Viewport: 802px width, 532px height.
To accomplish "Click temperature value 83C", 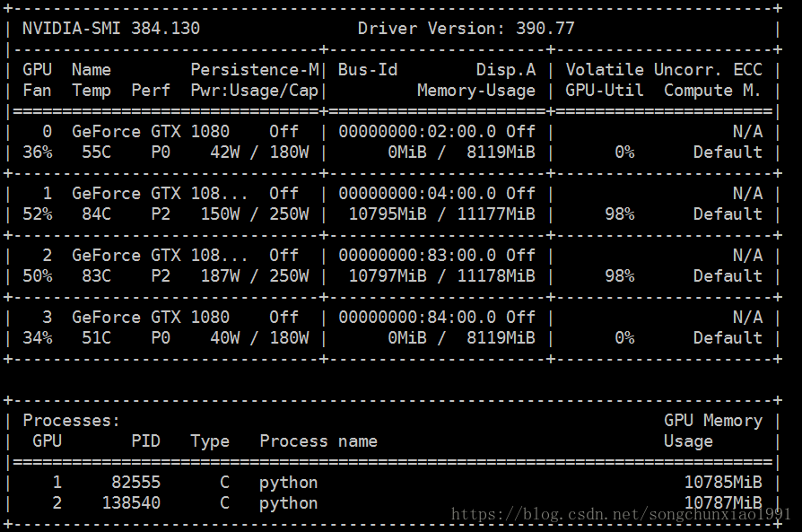I will click(x=96, y=275).
